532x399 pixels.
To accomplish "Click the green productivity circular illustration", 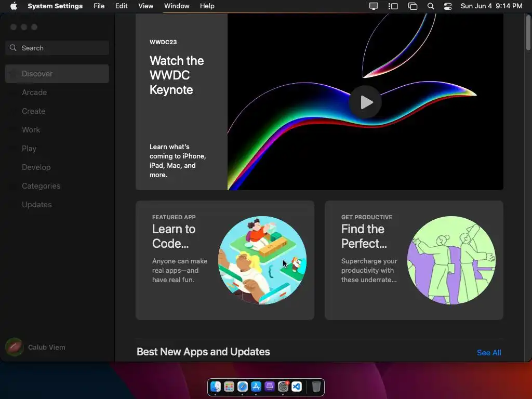I will click(451, 260).
